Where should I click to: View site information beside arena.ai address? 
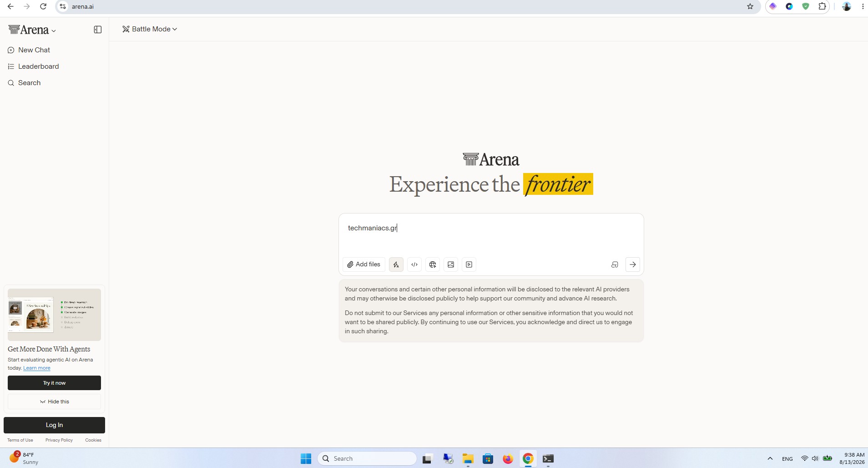(x=63, y=6)
